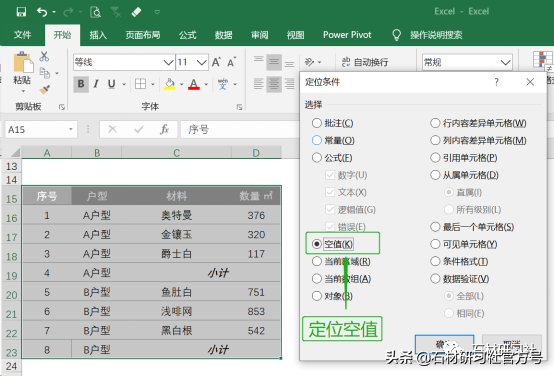Switch to the Power Pivot tab
The image size is (554, 376).
tap(347, 35)
